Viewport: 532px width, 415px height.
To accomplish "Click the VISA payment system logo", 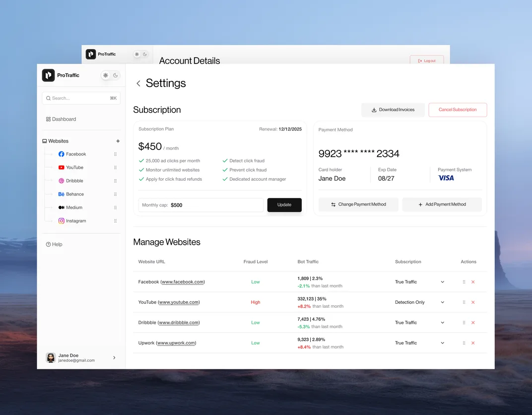I will click(446, 178).
